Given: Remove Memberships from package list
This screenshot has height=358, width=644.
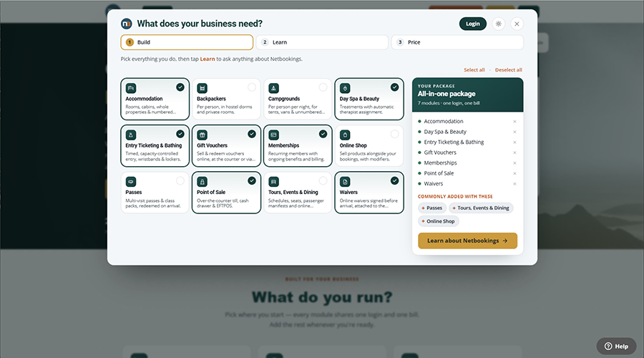Looking at the screenshot, I should [x=514, y=163].
